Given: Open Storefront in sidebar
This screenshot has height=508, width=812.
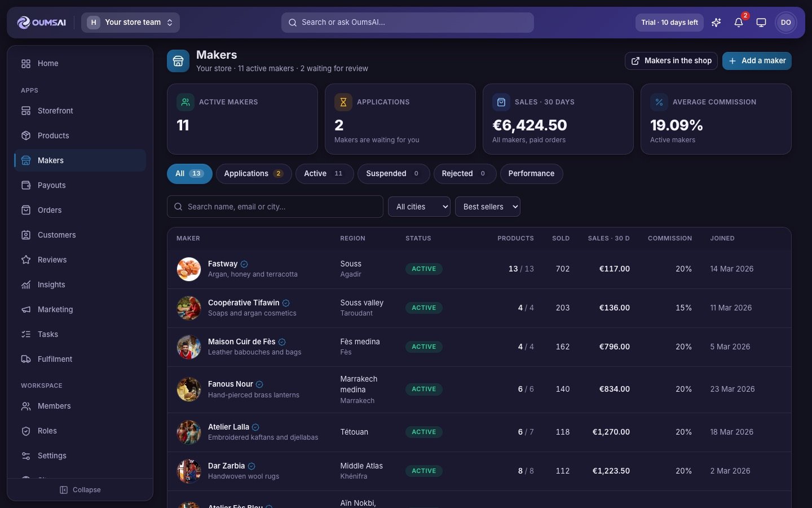Looking at the screenshot, I should pyautogui.click(x=80, y=111).
